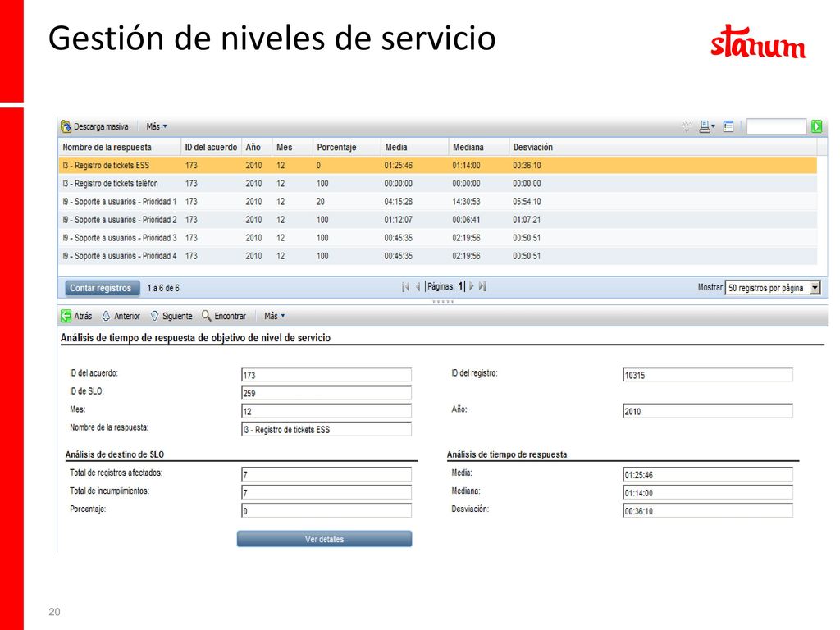Image resolution: width=840 pixels, height=630 pixels.
Task: Click the Mes column header
Action: [x=292, y=147]
